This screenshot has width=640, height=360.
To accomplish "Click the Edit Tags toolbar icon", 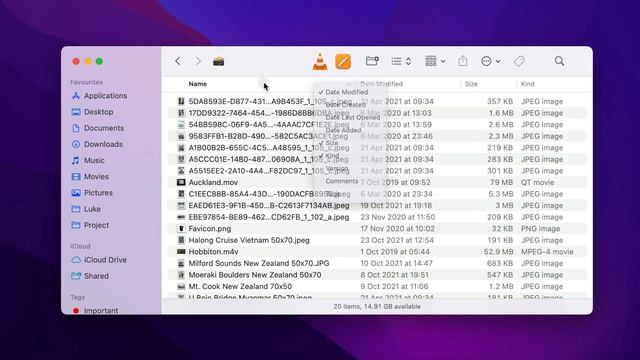I will [519, 61].
